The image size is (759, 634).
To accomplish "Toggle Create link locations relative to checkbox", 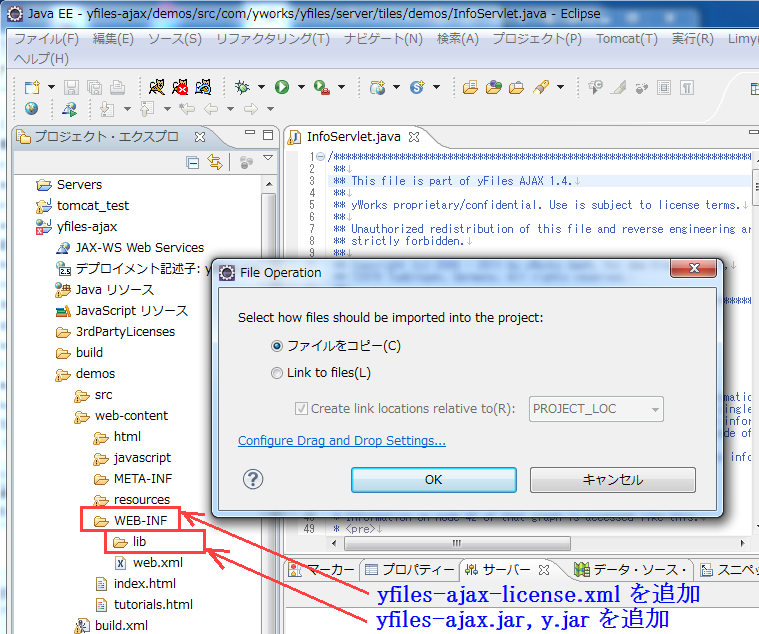I will 301,408.
